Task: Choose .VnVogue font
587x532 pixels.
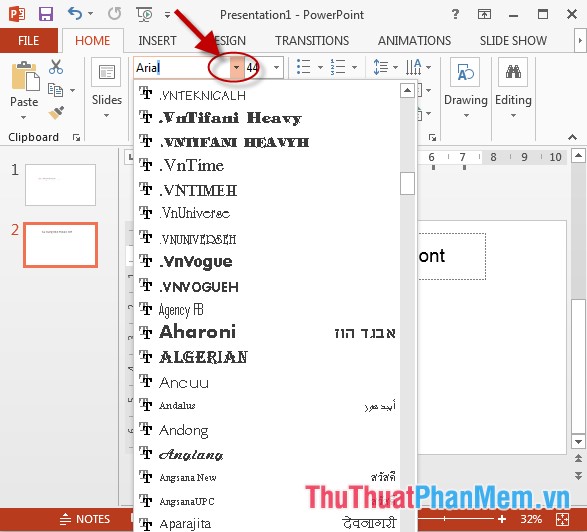Action: [267, 261]
